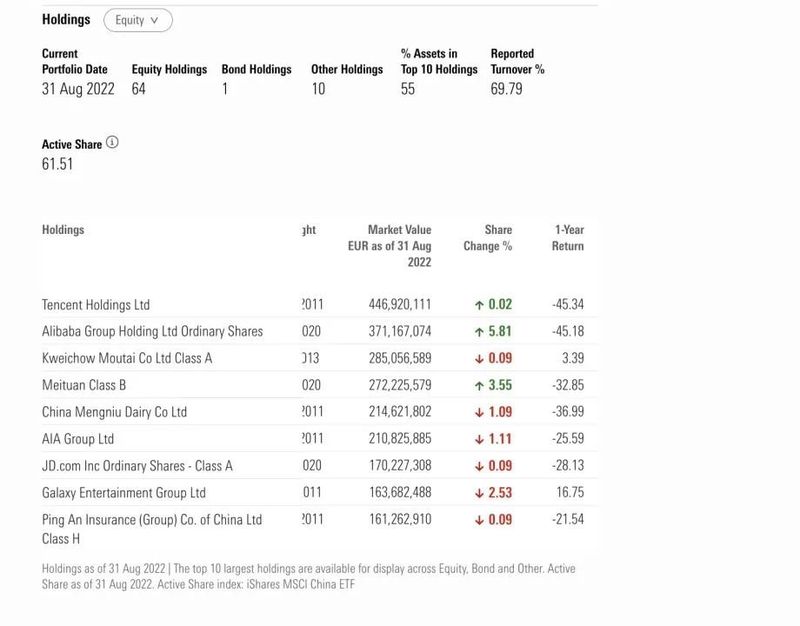Sort by 1-Year Return column header
800x626 pixels.
coord(568,238)
